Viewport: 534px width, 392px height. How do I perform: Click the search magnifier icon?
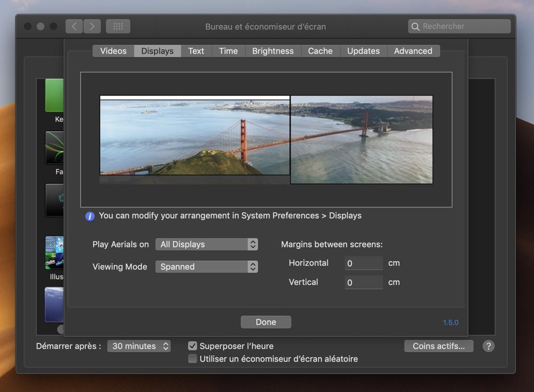415,27
